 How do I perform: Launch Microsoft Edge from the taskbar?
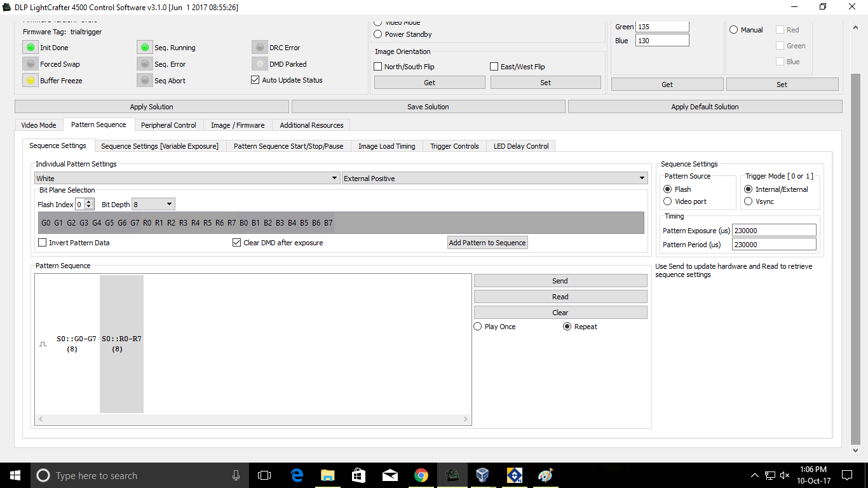pyautogui.click(x=297, y=475)
